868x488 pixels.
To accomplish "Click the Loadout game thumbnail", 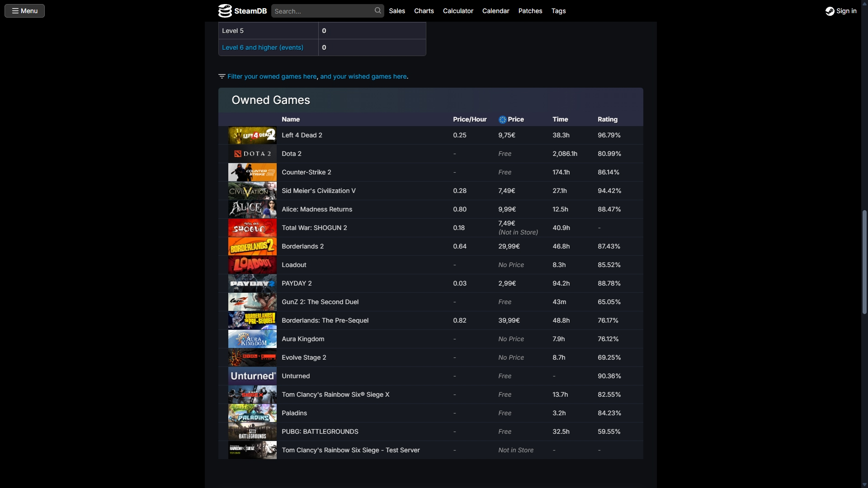I will coord(252,265).
